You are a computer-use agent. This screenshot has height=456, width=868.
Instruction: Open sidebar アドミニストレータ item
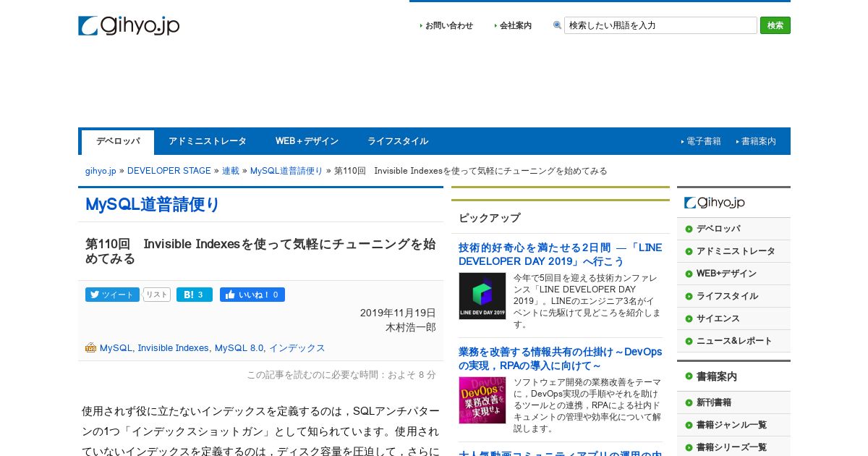pyautogui.click(x=733, y=251)
